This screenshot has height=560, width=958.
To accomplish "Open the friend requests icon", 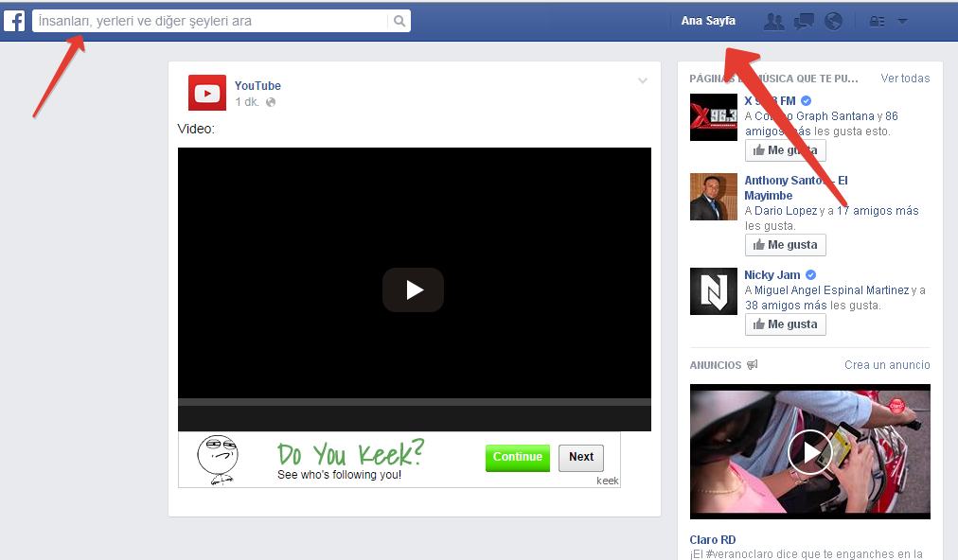I will click(x=773, y=21).
